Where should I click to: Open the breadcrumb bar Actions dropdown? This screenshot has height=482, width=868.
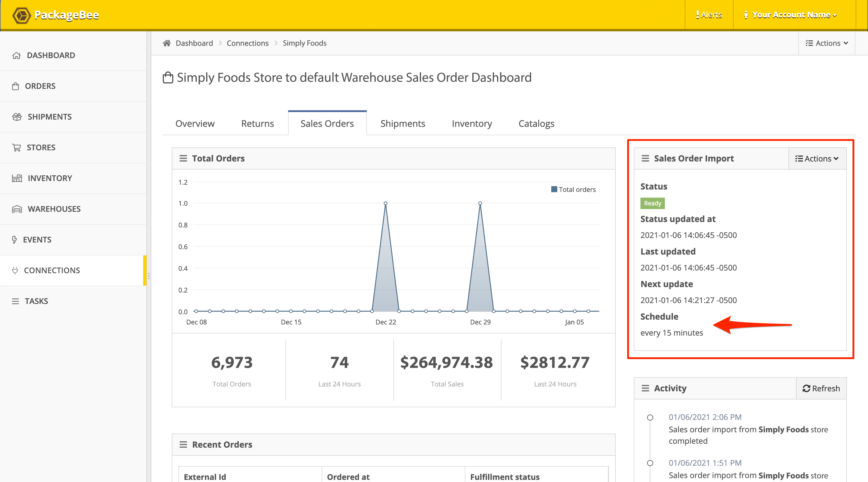tap(827, 43)
